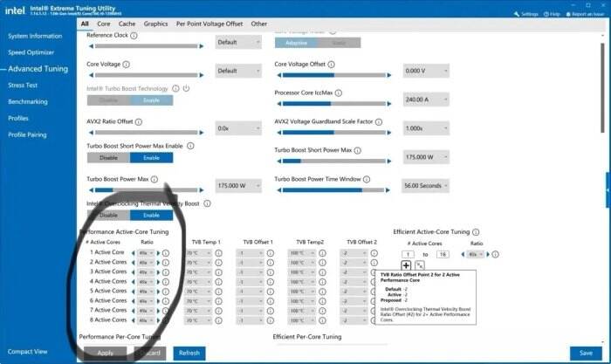Set Turbo Boost Short Power Max Enable to Disable

[108, 158]
